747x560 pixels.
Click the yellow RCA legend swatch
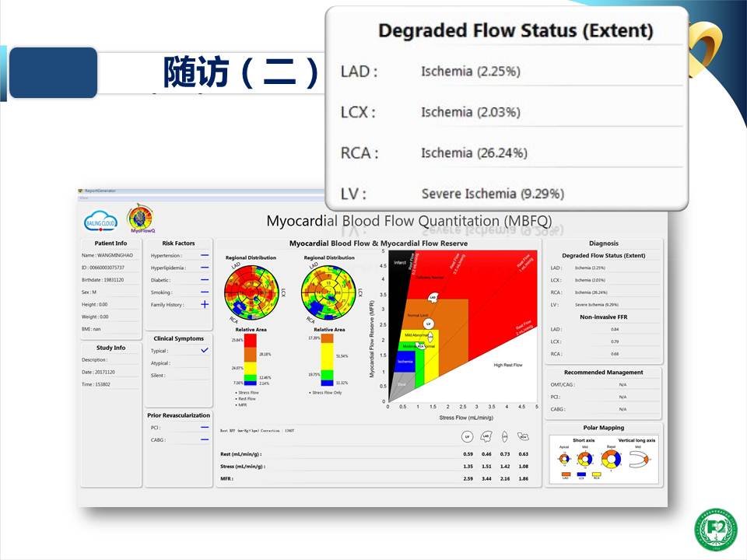(597, 474)
